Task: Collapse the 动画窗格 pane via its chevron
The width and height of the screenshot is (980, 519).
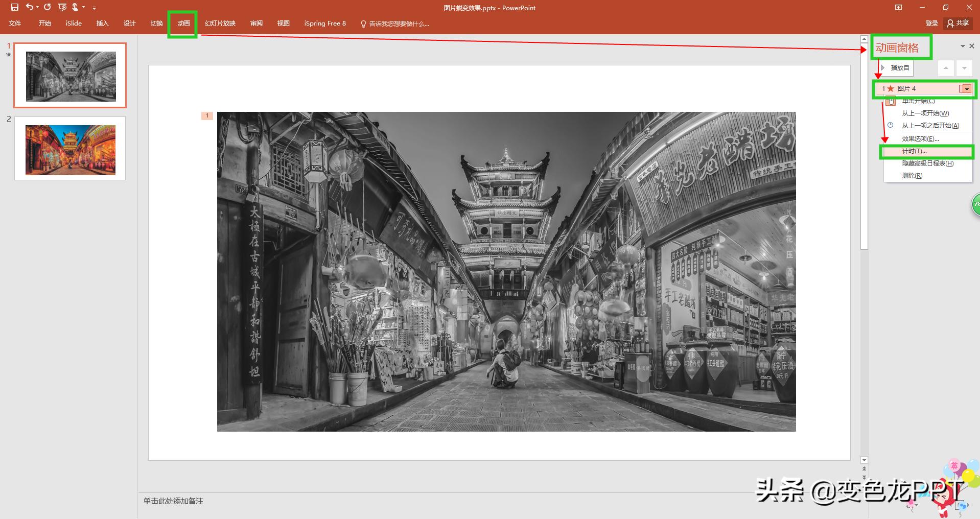Action: point(962,46)
